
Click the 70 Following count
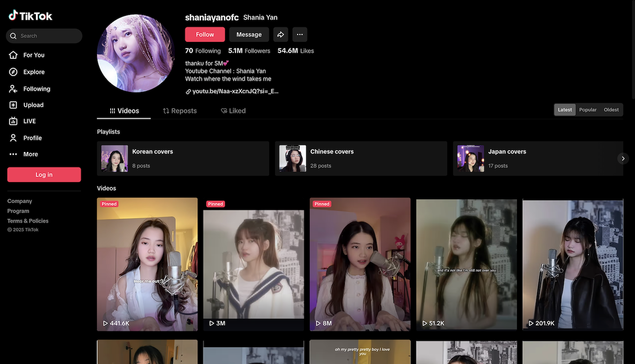click(203, 51)
